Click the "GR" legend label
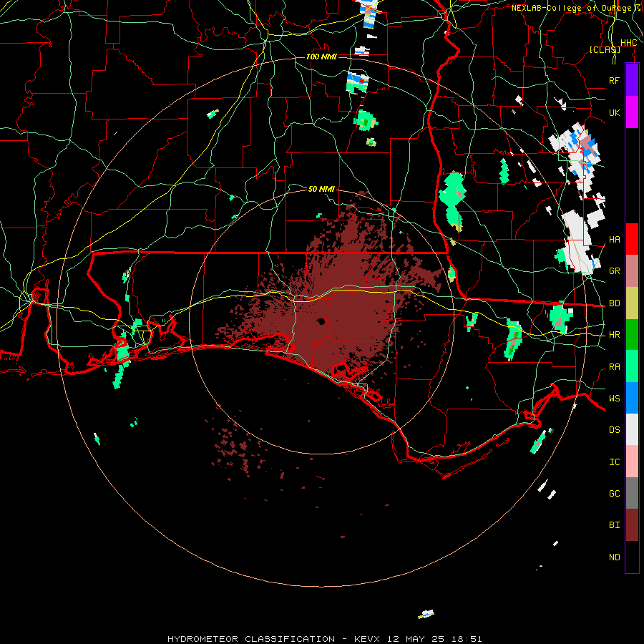Image resolution: width=644 pixels, height=644 pixels. 615,271
